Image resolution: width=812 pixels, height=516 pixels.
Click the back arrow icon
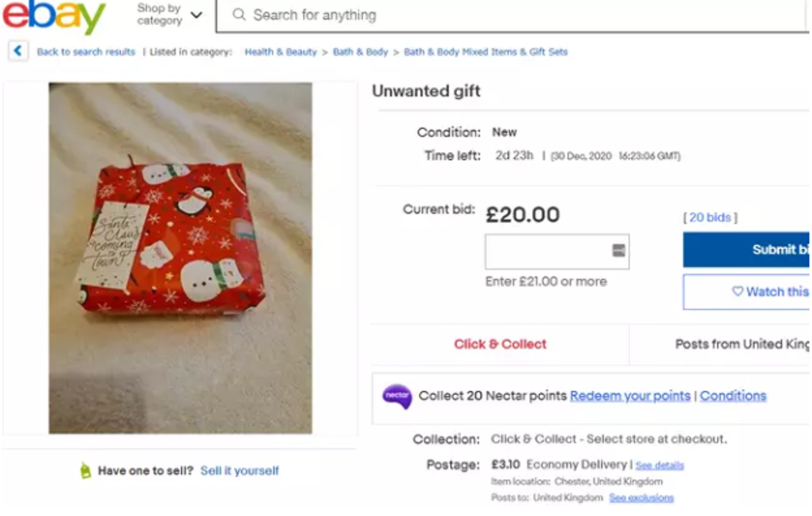pos(18,51)
